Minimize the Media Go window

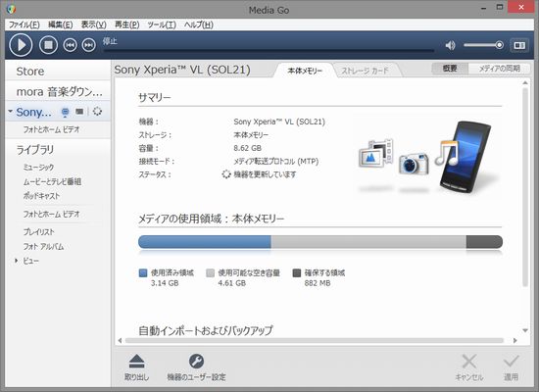pyautogui.click(x=483, y=8)
